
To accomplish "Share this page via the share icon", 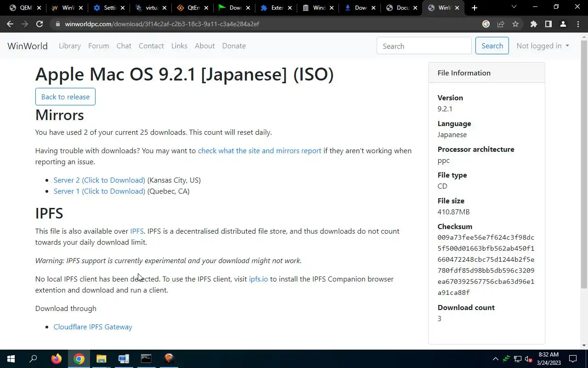I will tap(501, 24).
